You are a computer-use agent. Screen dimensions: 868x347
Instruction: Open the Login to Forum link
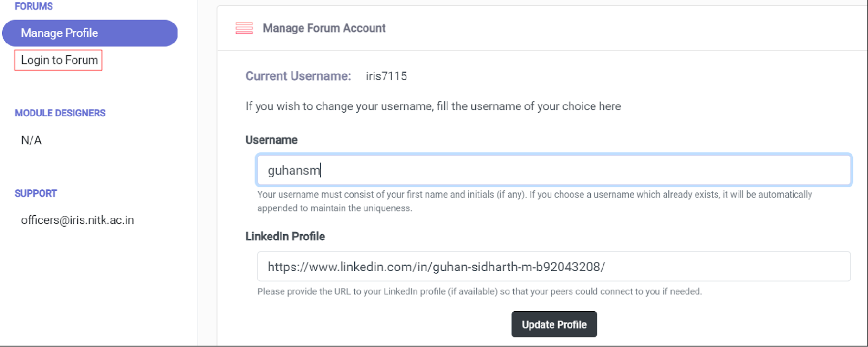59,60
